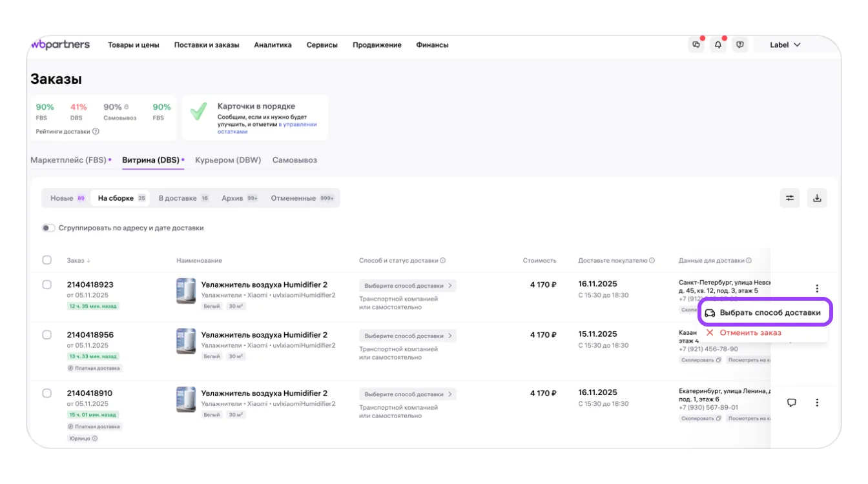Expand the Label account dropdown
This screenshot has height=484, width=868.
pyautogui.click(x=785, y=45)
